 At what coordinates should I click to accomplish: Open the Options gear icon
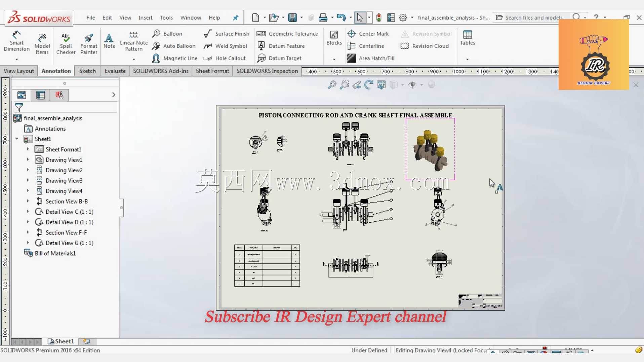click(x=403, y=17)
